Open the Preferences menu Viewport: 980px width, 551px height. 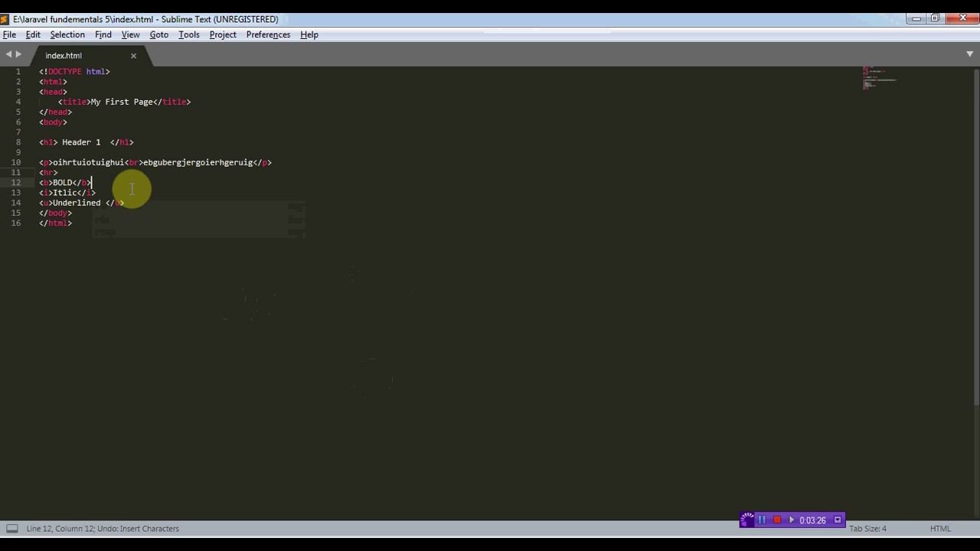point(268,34)
